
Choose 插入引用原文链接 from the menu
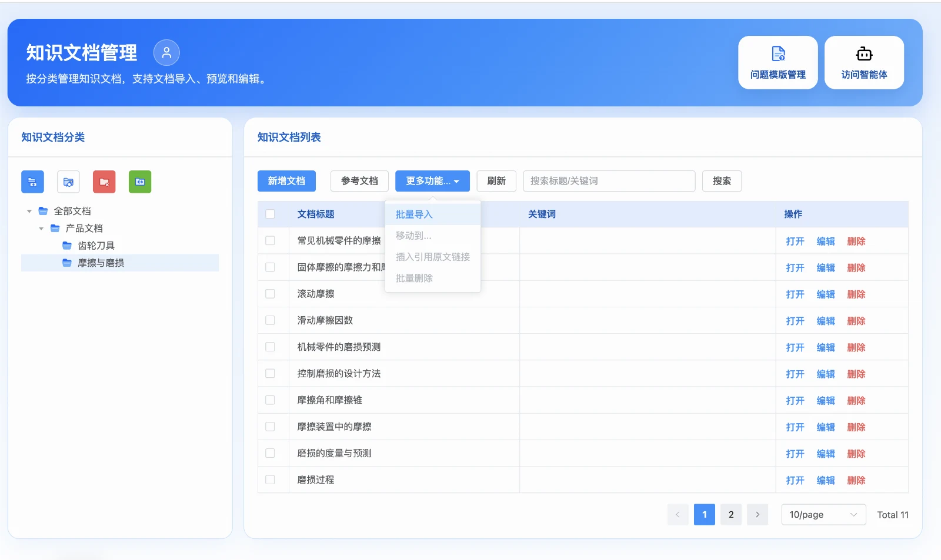(x=433, y=257)
